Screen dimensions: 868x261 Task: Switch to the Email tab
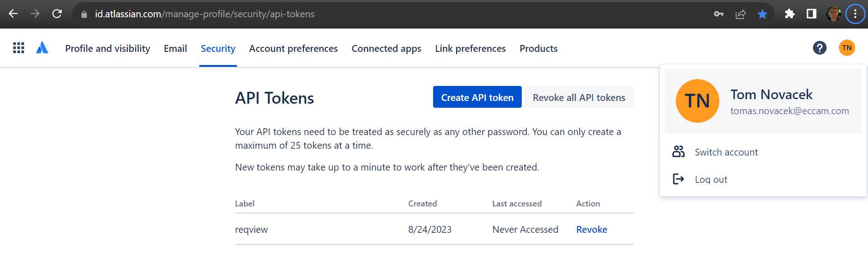click(x=176, y=49)
